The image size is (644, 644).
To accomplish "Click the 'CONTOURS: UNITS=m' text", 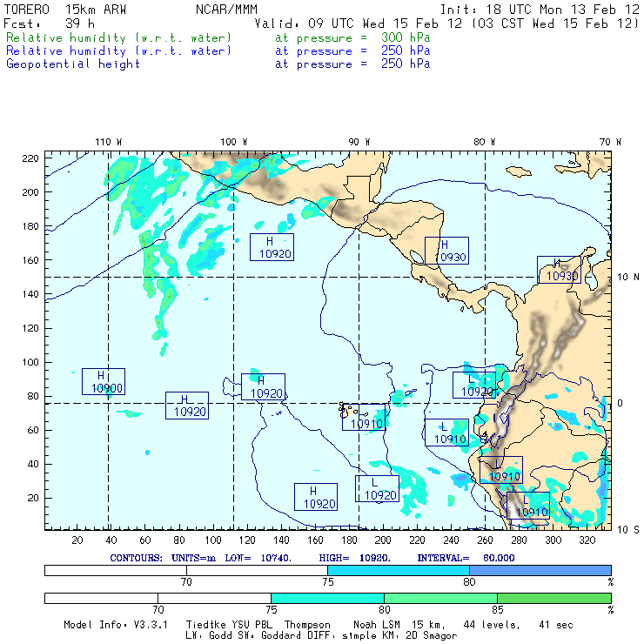I will click(x=163, y=558).
